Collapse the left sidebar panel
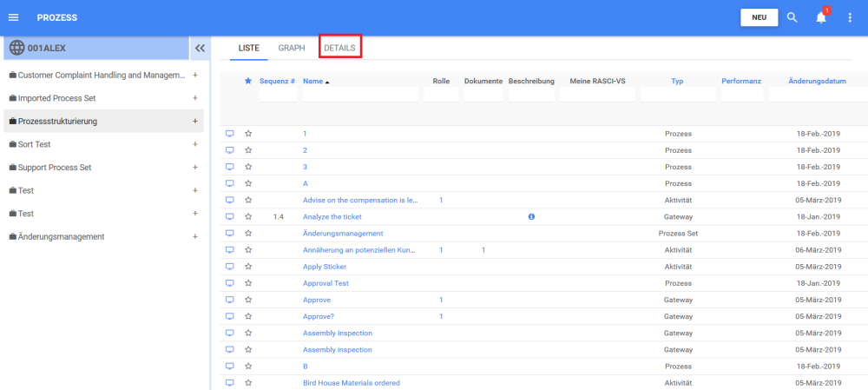Screen dimensions: 868x390 click(x=199, y=49)
